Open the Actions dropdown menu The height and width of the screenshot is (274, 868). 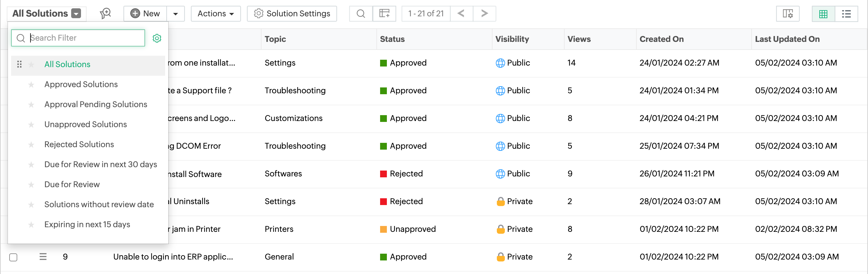click(216, 14)
